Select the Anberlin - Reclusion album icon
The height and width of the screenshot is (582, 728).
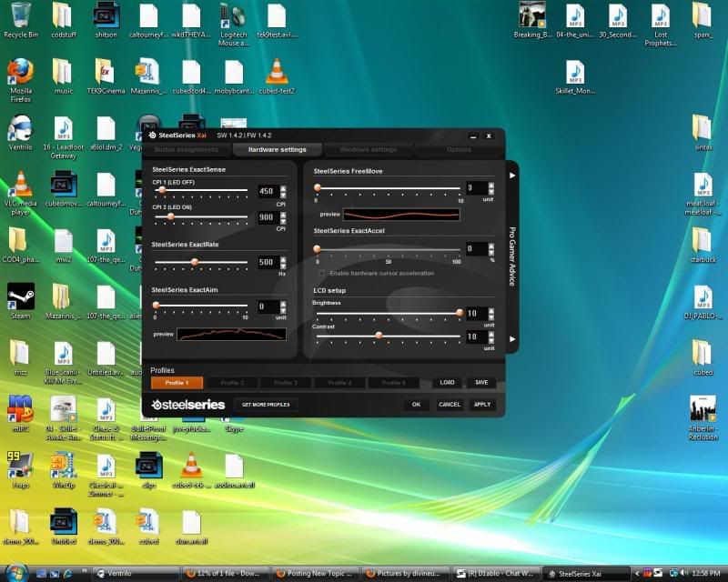coord(703,417)
